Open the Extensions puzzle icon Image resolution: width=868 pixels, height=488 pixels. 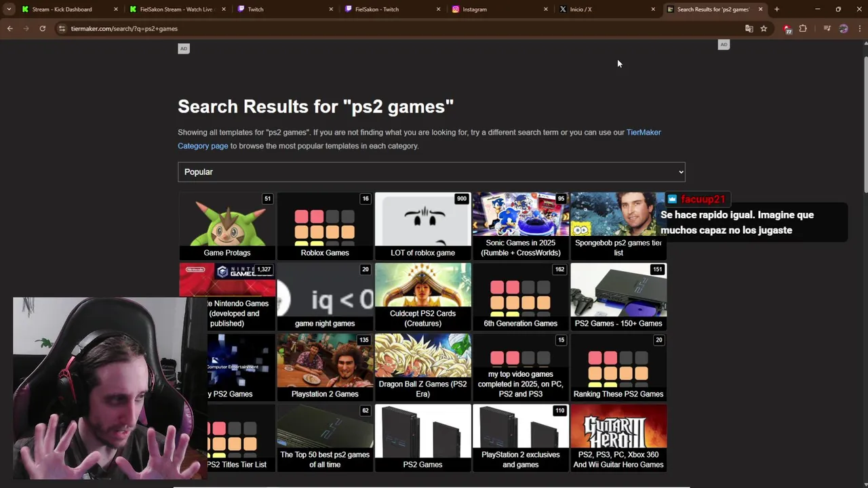click(x=803, y=28)
